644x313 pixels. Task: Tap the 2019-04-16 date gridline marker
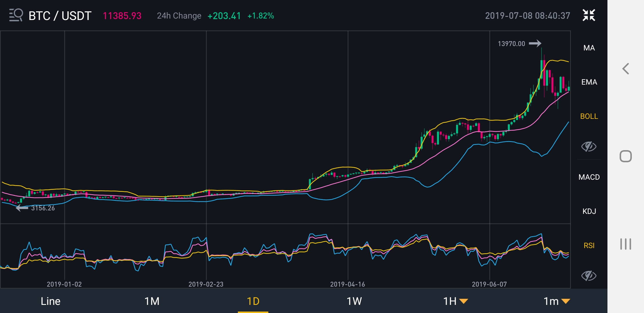[348, 284]
